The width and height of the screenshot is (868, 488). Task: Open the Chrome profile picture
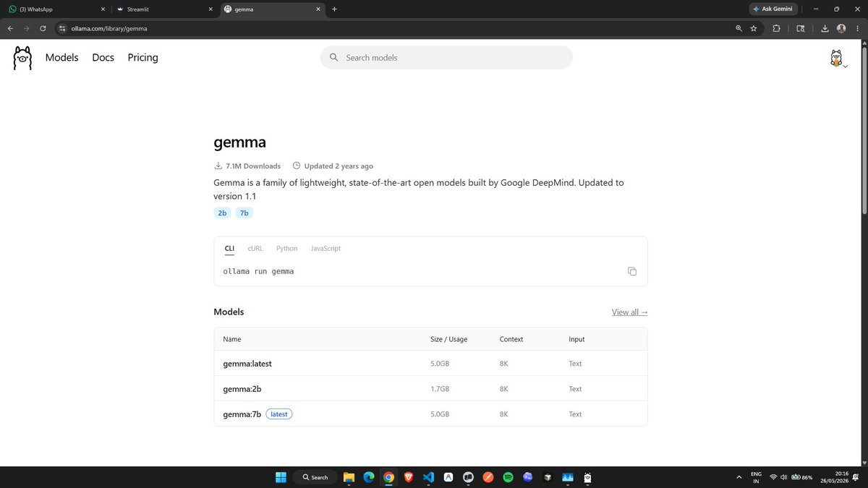pos(841,28)
